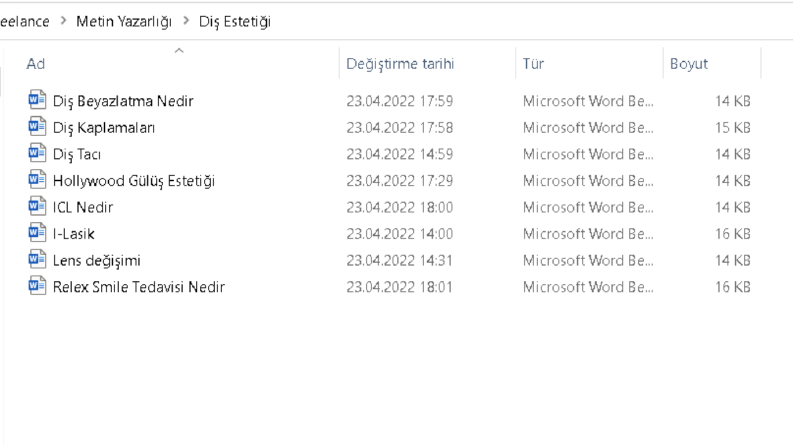Click date 23.04.2022 14:00
793x446 pixels.
tap(400, 234)
